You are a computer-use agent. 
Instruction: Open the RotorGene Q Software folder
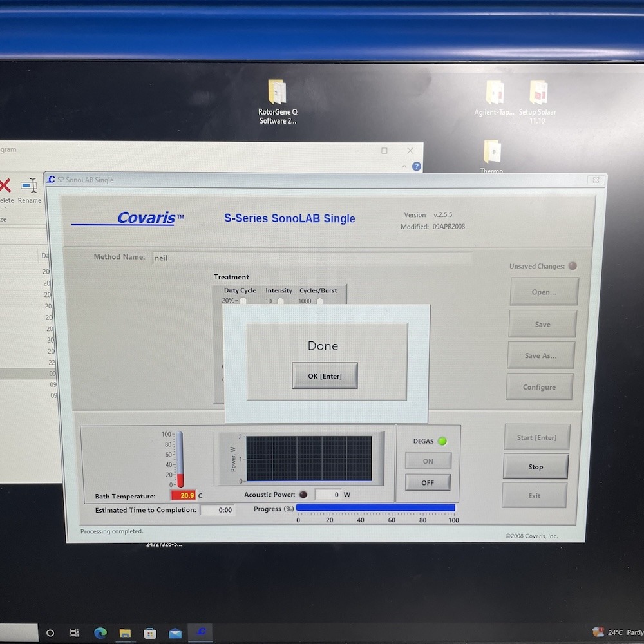click(278, 102)
